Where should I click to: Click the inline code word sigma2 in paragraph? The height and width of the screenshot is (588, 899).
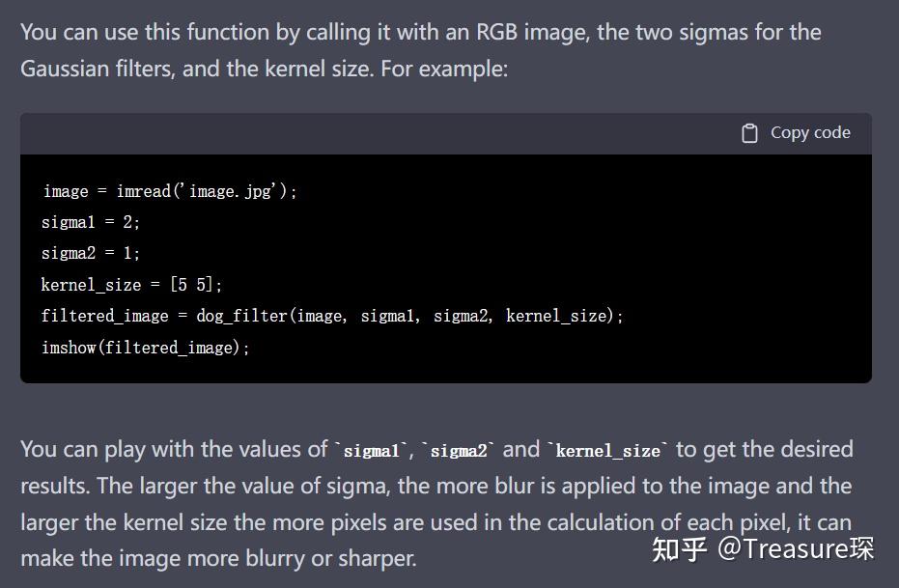(459, 451)
